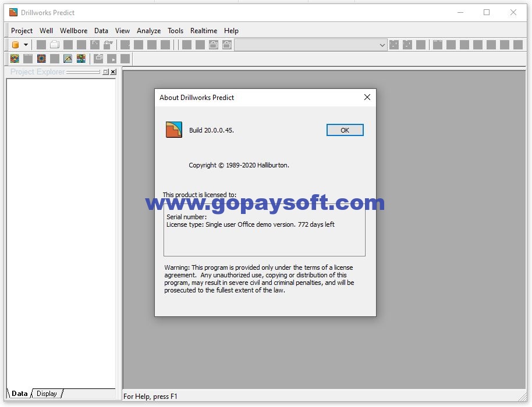The image size is (532, 407).
Task: Close the Project Explorer panel
Action: click(114, 72)
